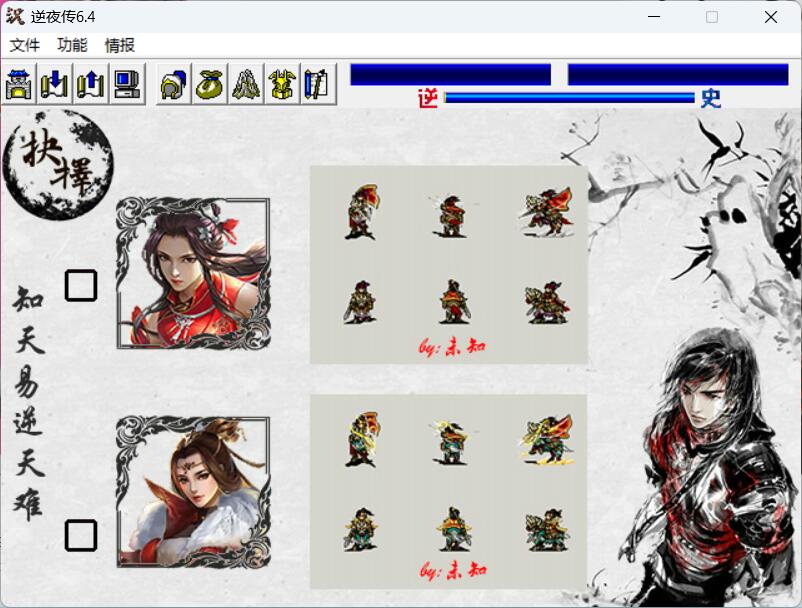
Task: Open the scroll and brush notes icon
Action: [318, 84]
